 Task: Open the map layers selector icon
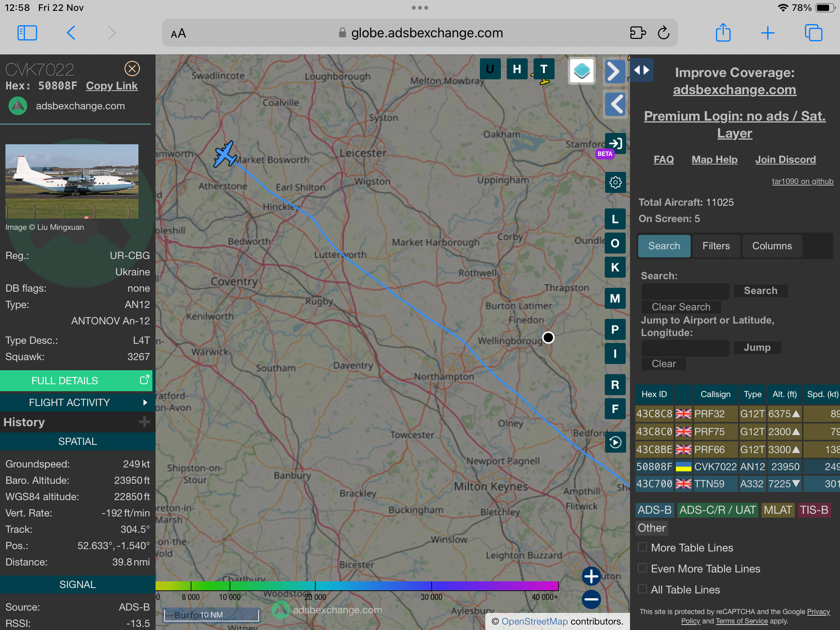(x=581, y=71)
